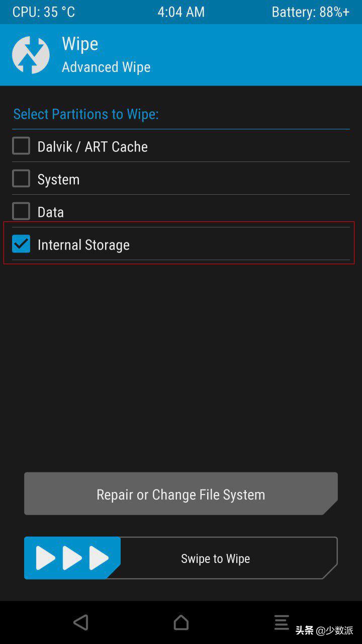Click the clock time in status bar

coord(181,12)
